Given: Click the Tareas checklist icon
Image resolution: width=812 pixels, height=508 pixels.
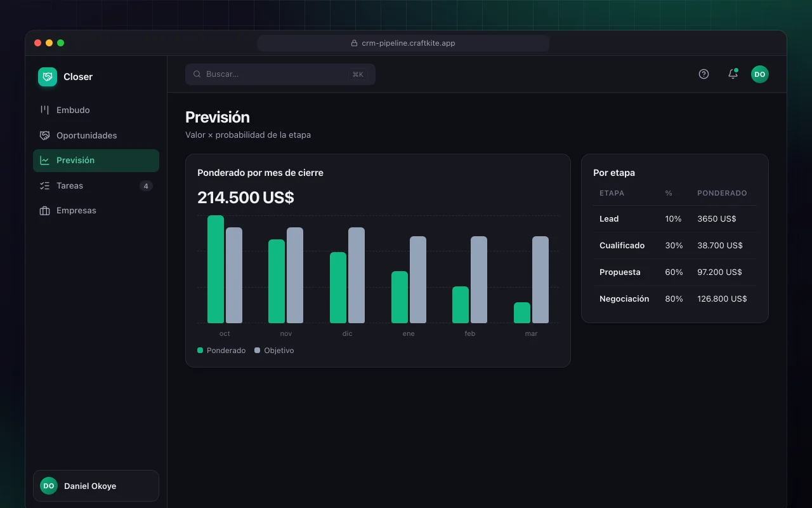Looking at the screenshot, I should (44, 185).
